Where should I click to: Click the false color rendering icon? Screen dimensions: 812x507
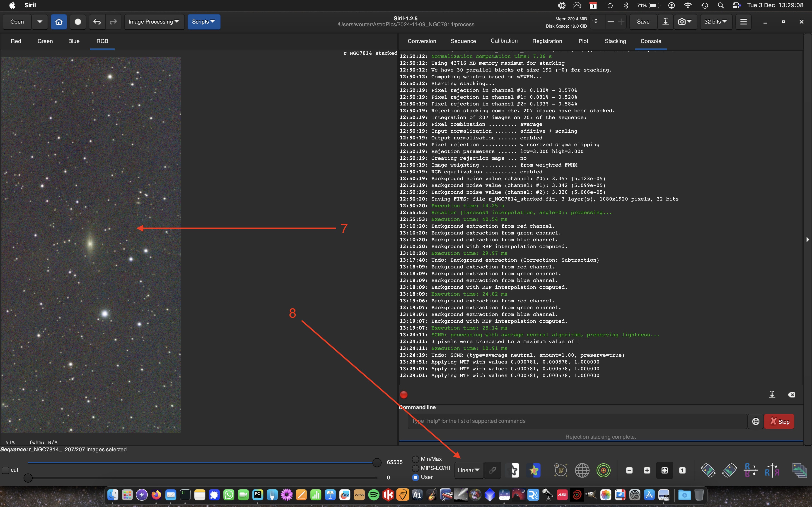(x=534, y=470)
